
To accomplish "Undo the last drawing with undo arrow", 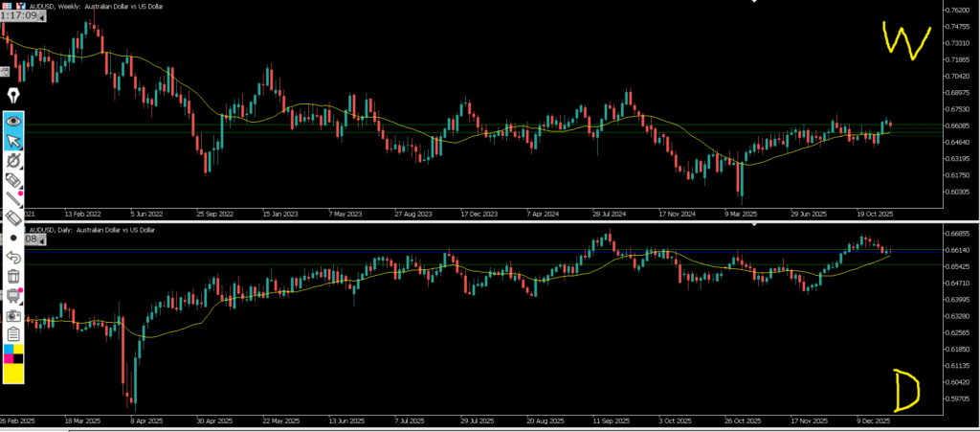I will (14, 257).
